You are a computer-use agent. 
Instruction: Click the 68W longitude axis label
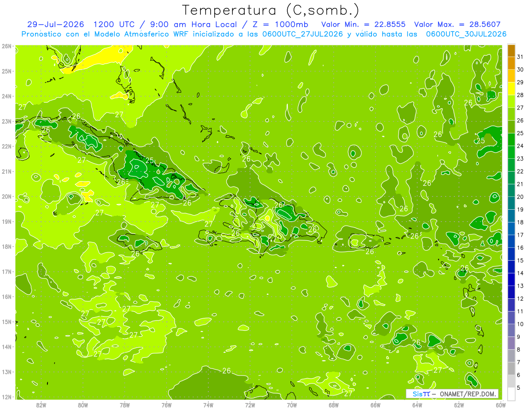coord(333,405)
